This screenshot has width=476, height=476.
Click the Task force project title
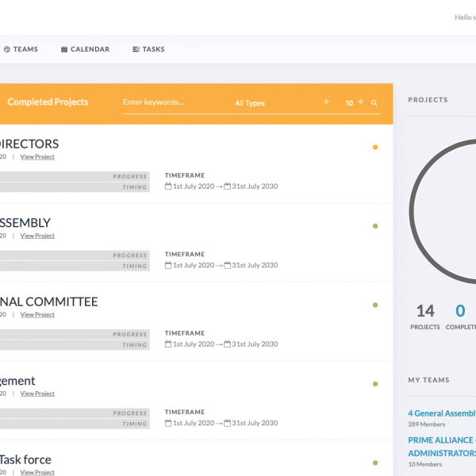click(25, 459)
